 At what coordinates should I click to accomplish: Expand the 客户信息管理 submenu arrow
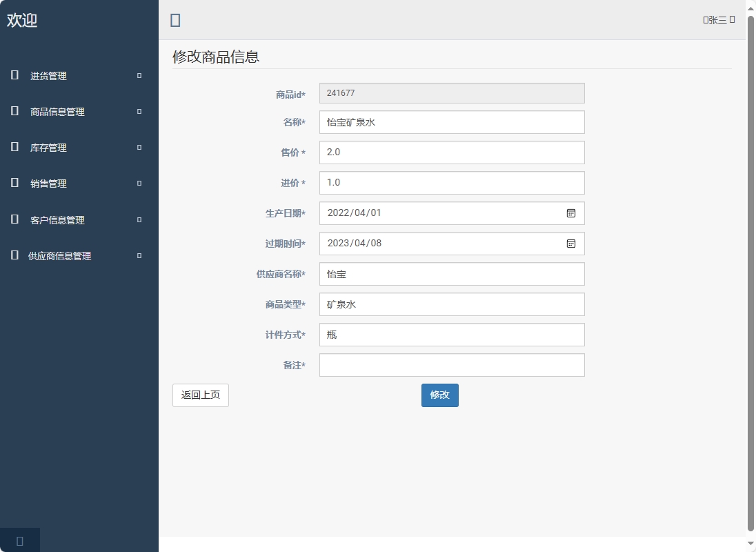click(140, 219)
